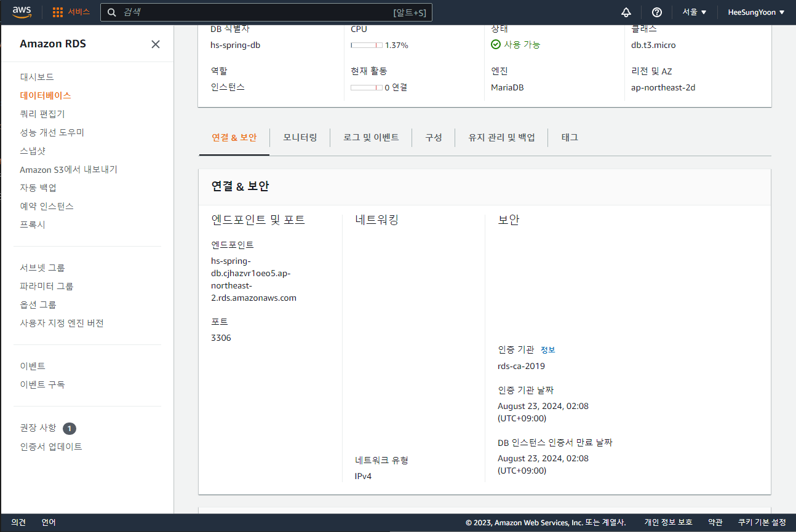This screenshot has height=532, width=796.
Task: Click the DB identifier hs-spring-db
Action: [x=236, y=45]
